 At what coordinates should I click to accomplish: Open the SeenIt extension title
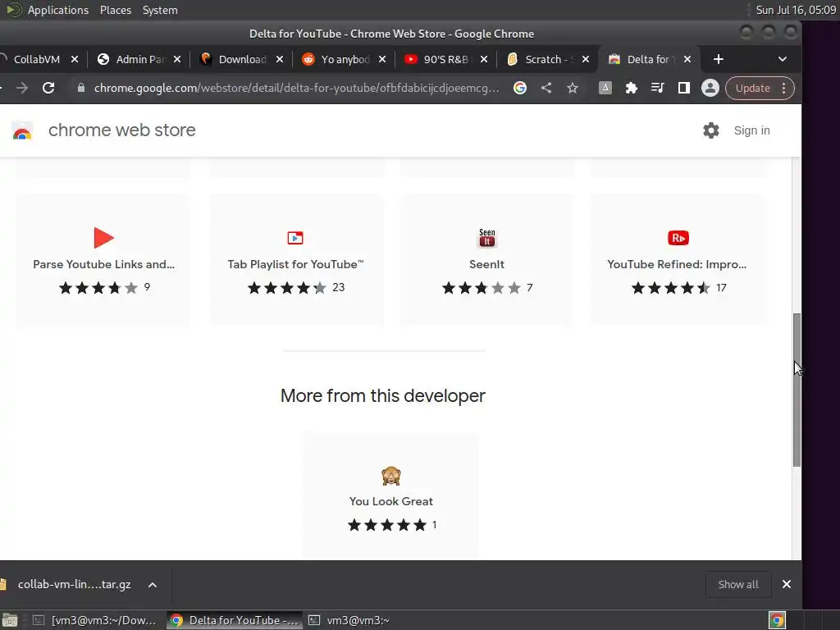pyautogui.click(x=486, y=264)
